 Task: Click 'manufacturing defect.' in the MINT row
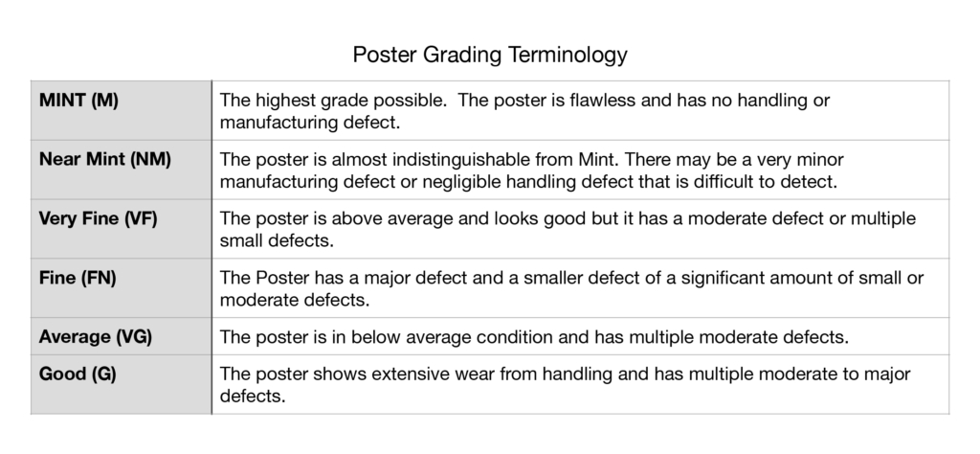click(x=310, y=122)
